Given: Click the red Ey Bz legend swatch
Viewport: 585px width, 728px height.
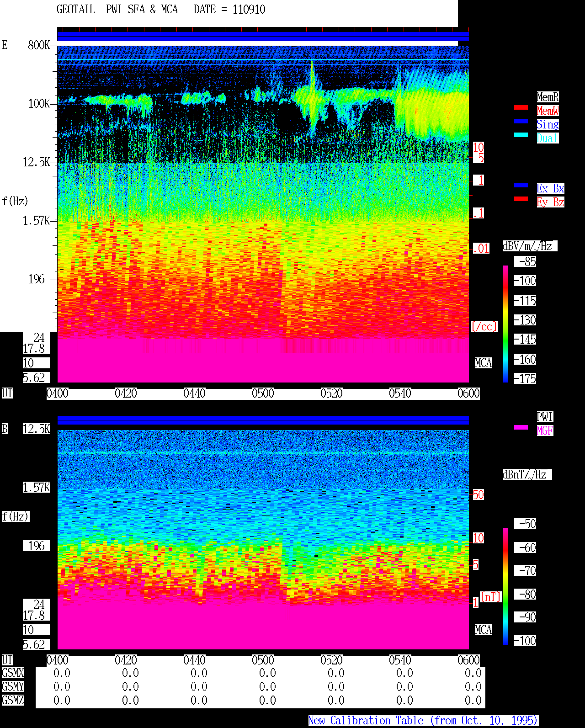Looking at the screenshot, I should [x=521, y=199].
